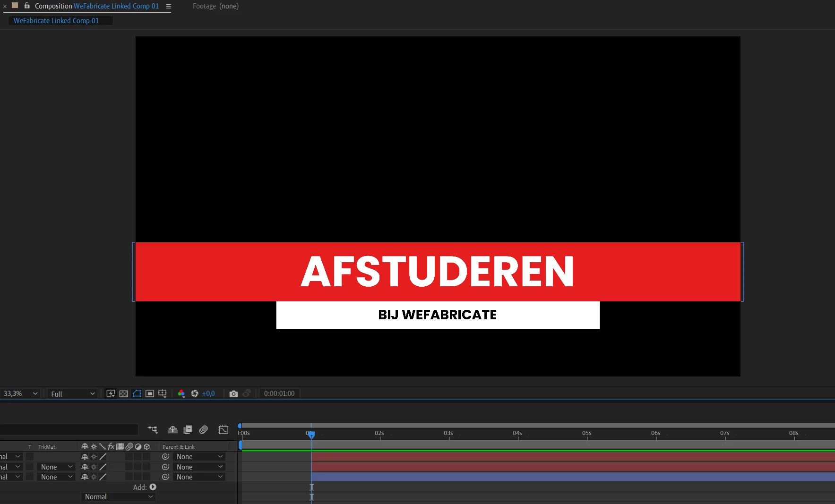
Task: Open the Full resolution dropdown
Action: (73, 393)
